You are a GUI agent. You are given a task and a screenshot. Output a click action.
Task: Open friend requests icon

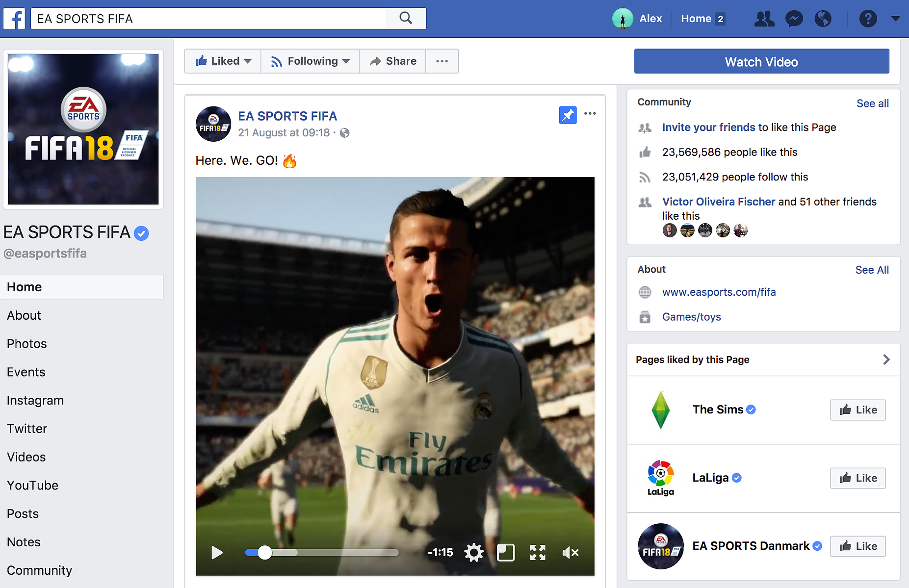pyautogui.click(x=764, y=19)
